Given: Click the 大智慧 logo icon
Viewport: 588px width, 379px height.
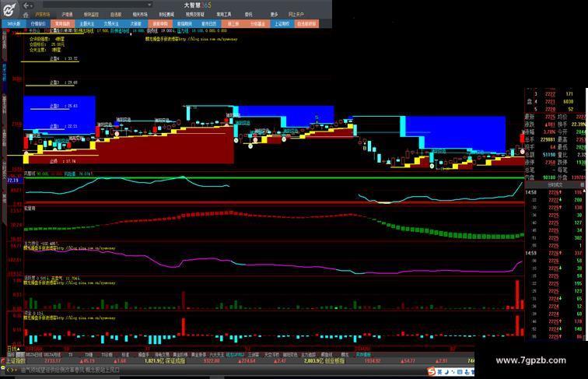Looking at the screenshot, I should tap(9, 9).
